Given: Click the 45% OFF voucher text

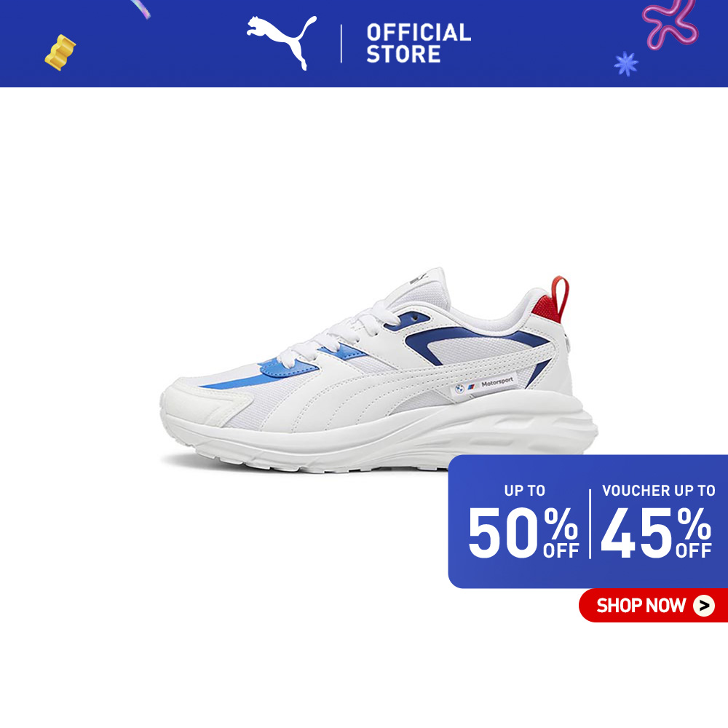Looking at the screenshot, I should pyautogui.click(x=657, y=532).
